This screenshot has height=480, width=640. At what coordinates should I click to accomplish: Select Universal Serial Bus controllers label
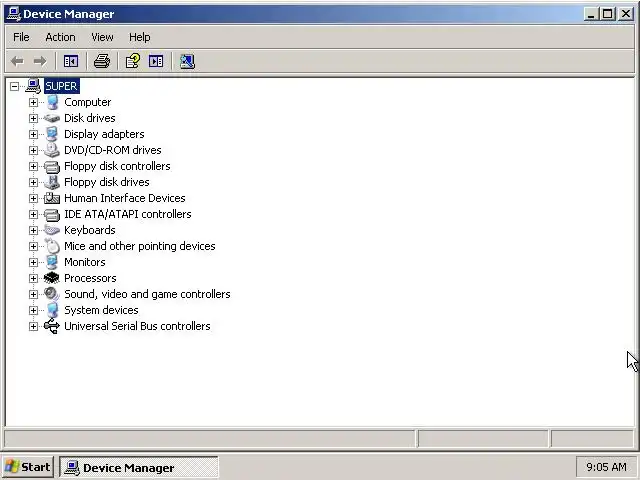click(137, 326)
